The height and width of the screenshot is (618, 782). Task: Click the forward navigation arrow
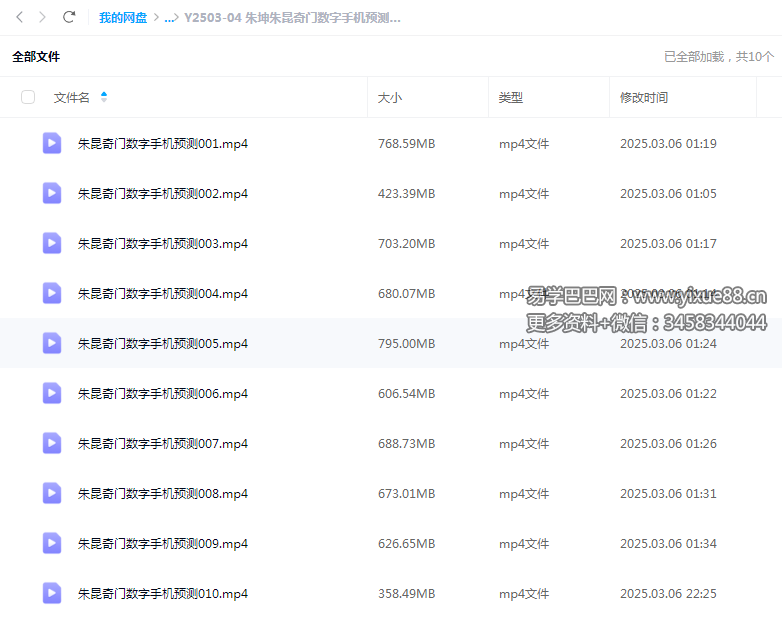coord(42,17)
